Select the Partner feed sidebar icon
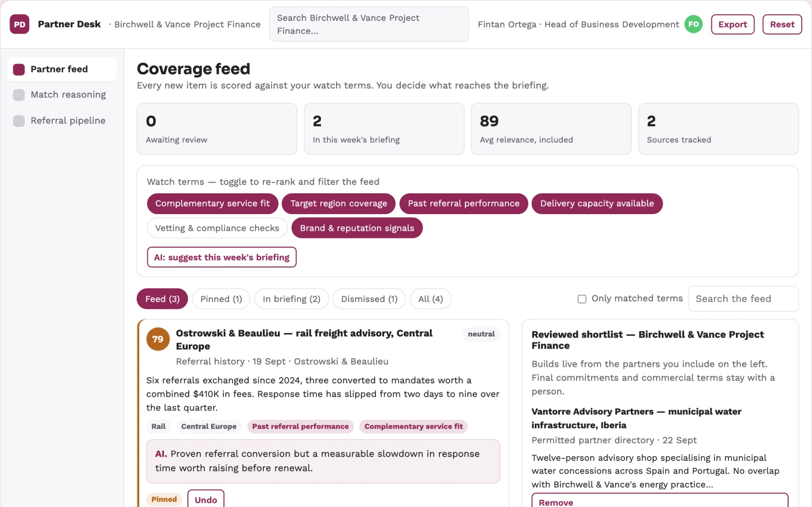This screenshot has height=507, width=812. pyautogui.click(x=19, y=70)
